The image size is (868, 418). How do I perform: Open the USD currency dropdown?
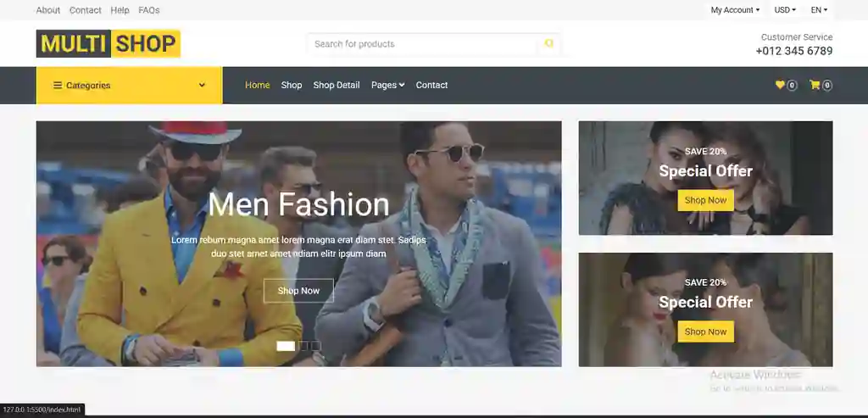click(785, 10)
